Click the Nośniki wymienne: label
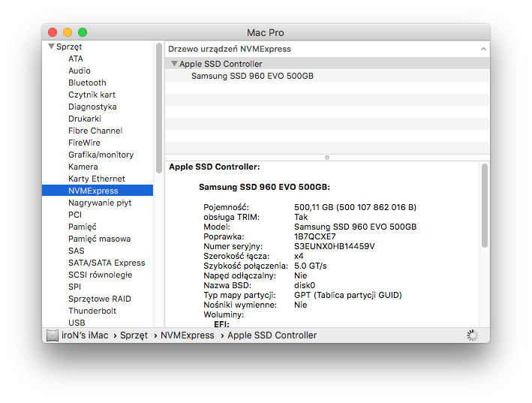This screenshot has width=532, height=403. [x=240, y=305]
